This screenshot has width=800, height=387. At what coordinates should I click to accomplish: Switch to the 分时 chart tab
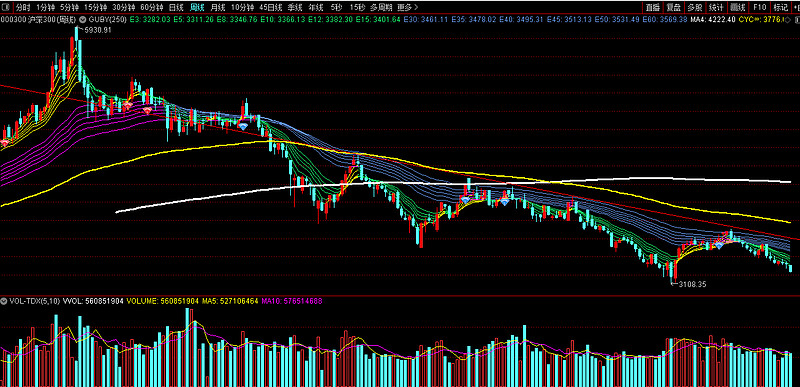pyautogui.click(x=23, y=7)
